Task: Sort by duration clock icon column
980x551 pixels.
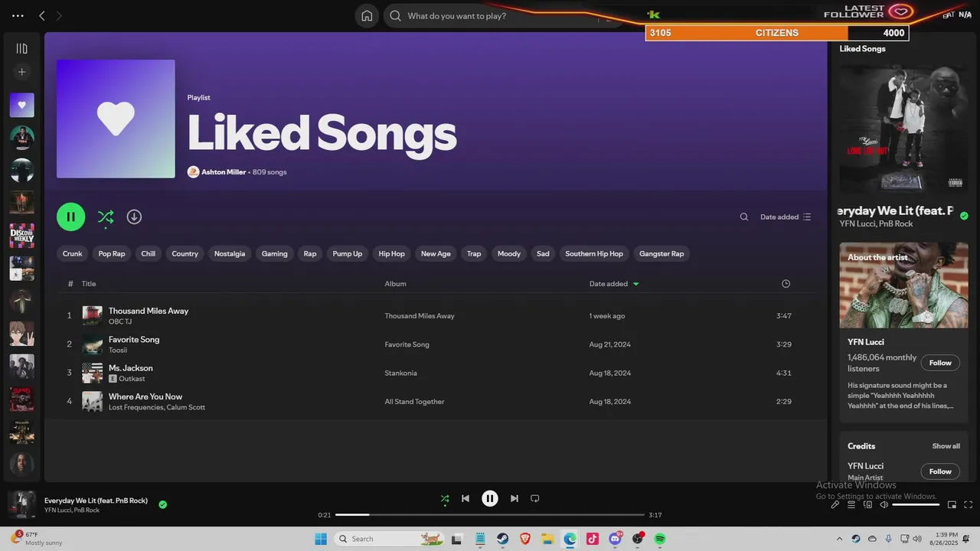Action: (x=786, y=284)
